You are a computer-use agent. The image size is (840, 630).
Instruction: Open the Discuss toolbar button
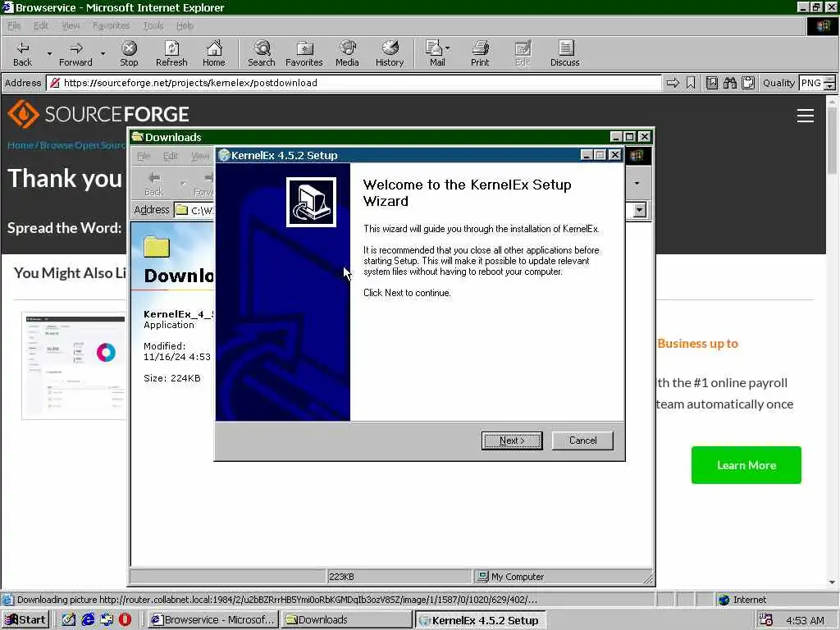pos(564,53)
